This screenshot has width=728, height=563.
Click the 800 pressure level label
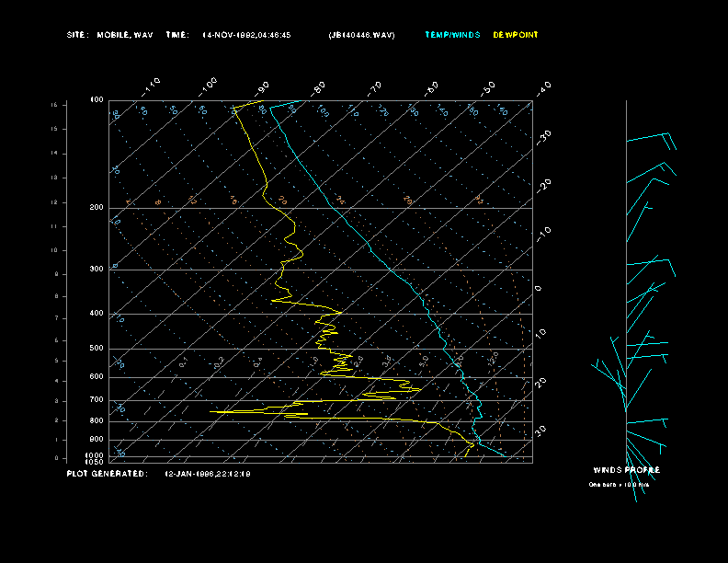click(x=97, y=420)
